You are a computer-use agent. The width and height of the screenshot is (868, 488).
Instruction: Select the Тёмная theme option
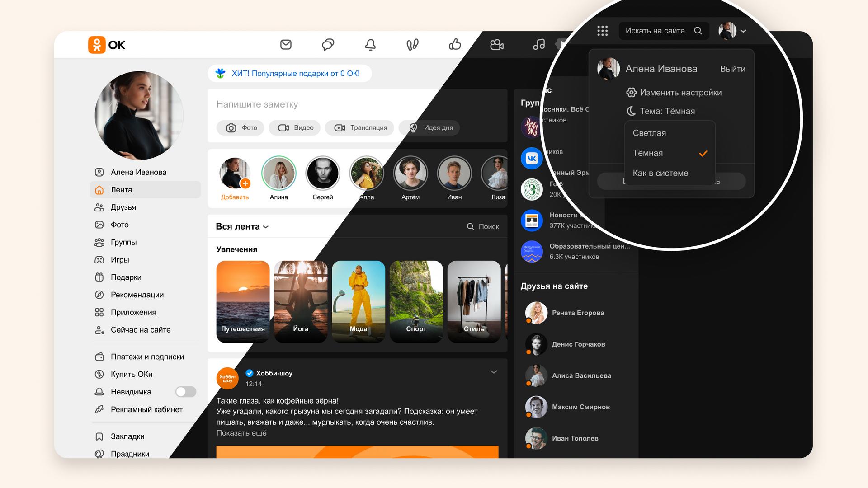670,153
